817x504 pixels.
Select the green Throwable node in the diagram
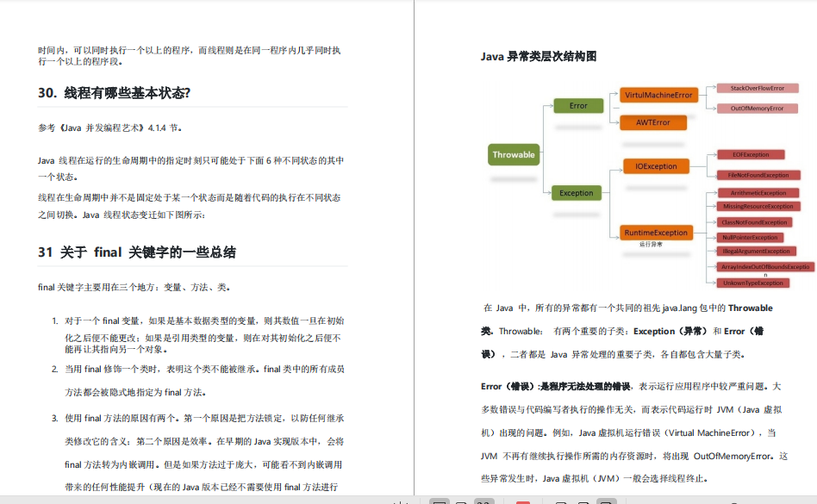[514, 154]
